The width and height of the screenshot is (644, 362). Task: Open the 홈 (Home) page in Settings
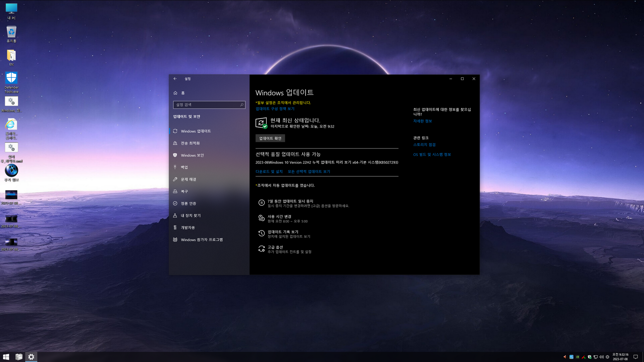click(209, 93)
